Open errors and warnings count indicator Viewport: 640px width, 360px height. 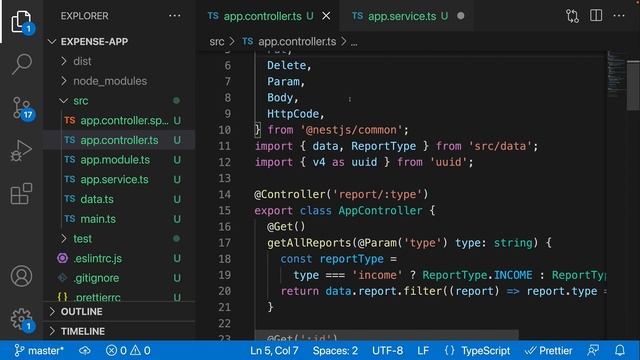pos(128,351)
